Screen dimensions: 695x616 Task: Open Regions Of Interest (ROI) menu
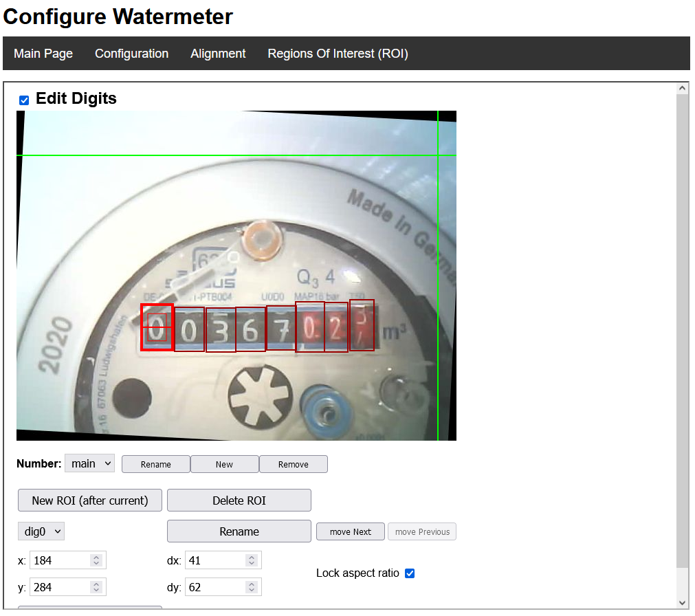click(x=338, y=54)
